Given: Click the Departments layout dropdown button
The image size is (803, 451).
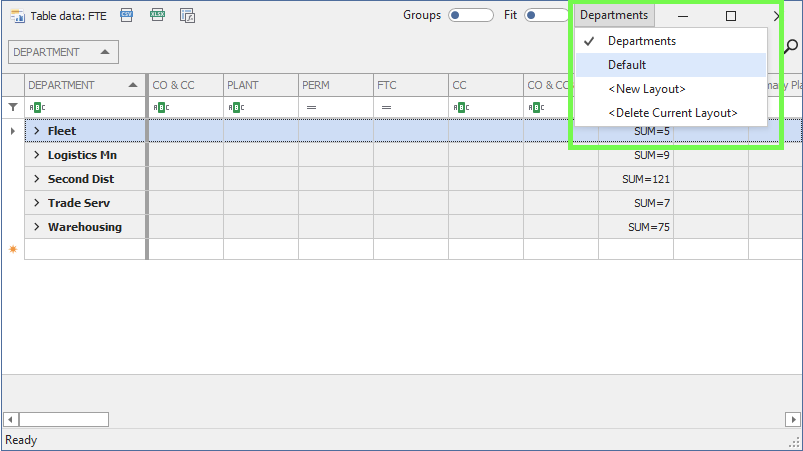Looking at the screenshot, I should click(x=614, y=15).
